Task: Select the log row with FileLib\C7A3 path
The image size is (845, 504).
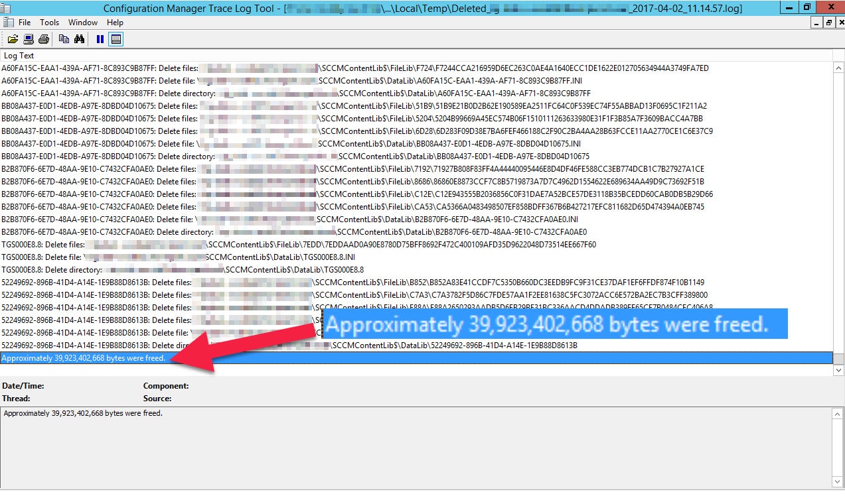Action: click(416, 295)
